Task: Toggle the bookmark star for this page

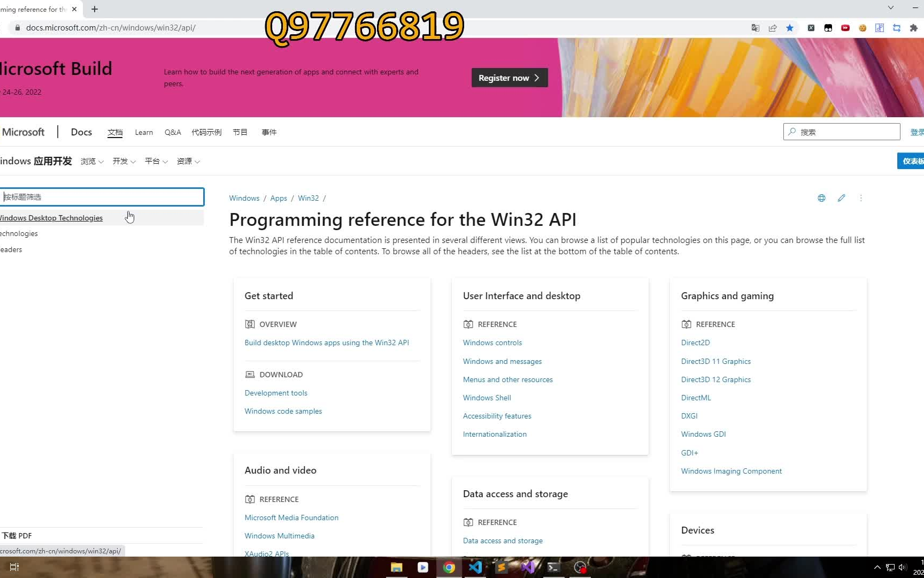Action: pyautogui.click(x=790, y=27)
